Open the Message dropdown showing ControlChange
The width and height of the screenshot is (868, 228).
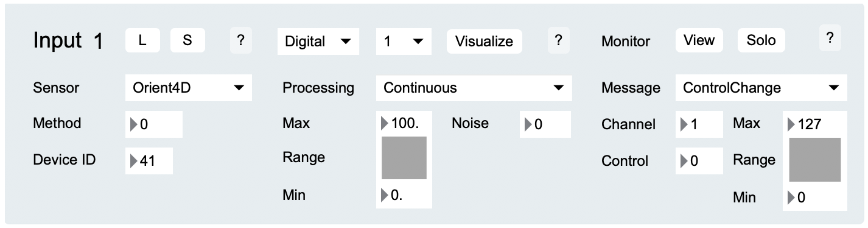coord(761,88)
